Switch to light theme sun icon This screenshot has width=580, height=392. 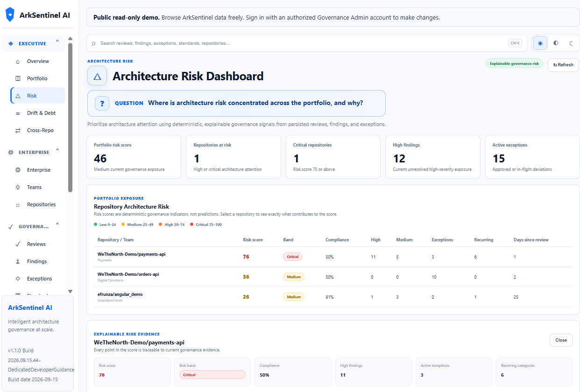tap(540, 43)
